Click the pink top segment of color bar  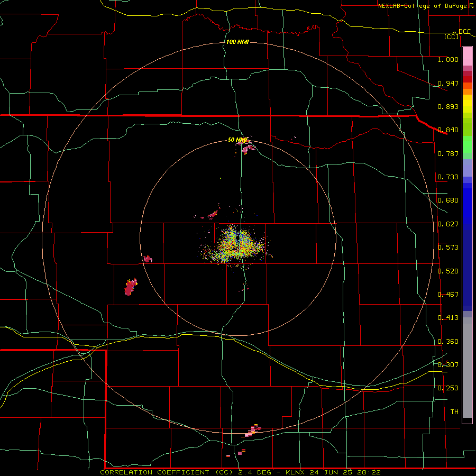pos(467,57)
